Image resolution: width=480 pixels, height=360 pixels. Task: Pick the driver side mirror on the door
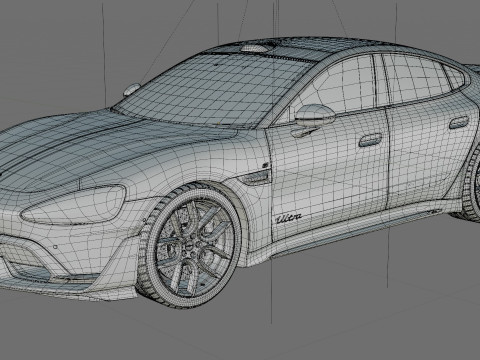click(314, 116)
